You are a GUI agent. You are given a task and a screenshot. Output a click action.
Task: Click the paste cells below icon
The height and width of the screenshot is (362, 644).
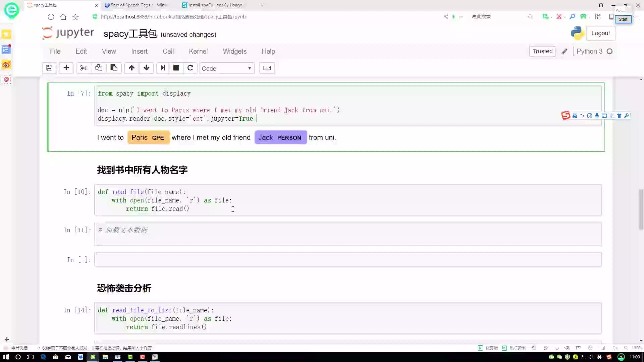(114, 68)
